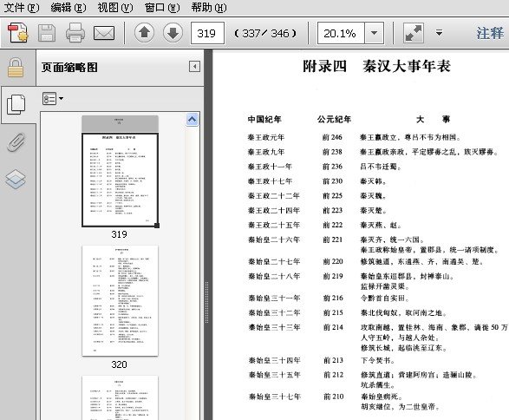Open the 编辑(E) menu
Image resolution: width=509 pixels, height=420 pixels.
[69, 7]
